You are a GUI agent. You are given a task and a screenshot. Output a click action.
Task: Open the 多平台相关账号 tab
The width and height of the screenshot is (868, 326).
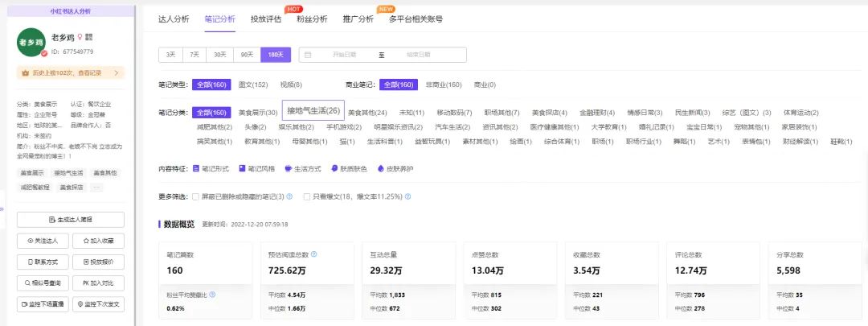[x=416, y=19]
